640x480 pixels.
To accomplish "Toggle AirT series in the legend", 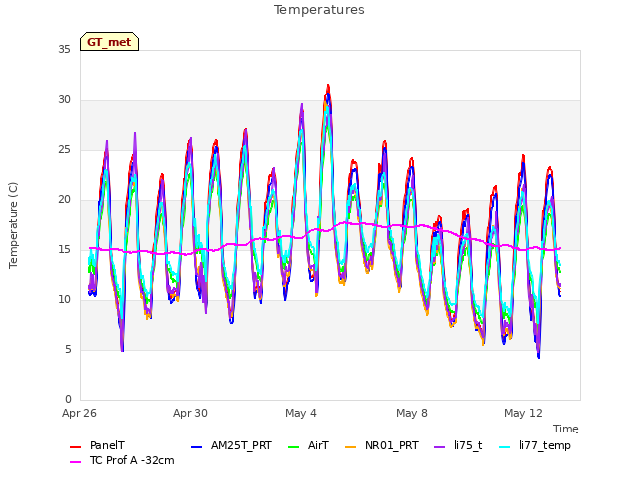I will click(x=308, y=445).
